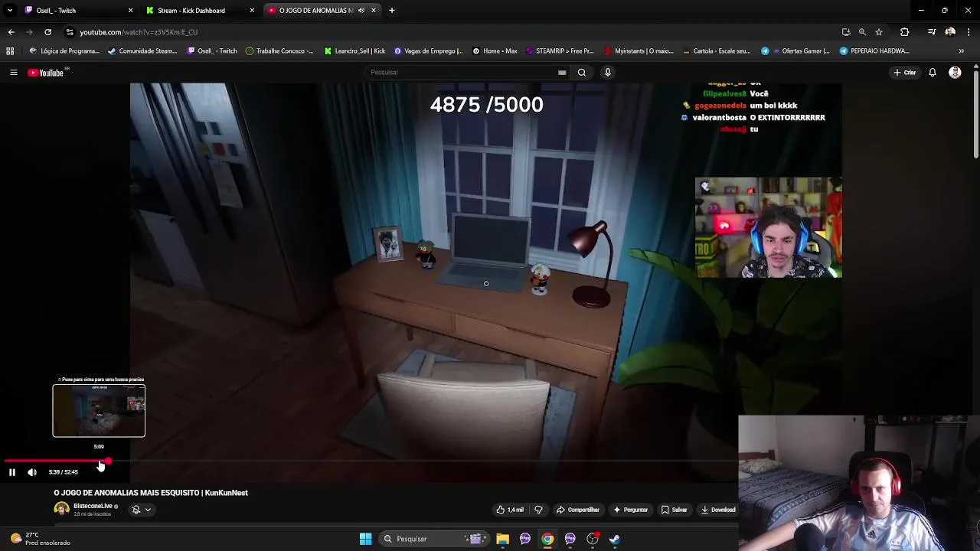Open the tab search dropdown arrow
980x551 pixels.
pos(9,11)
